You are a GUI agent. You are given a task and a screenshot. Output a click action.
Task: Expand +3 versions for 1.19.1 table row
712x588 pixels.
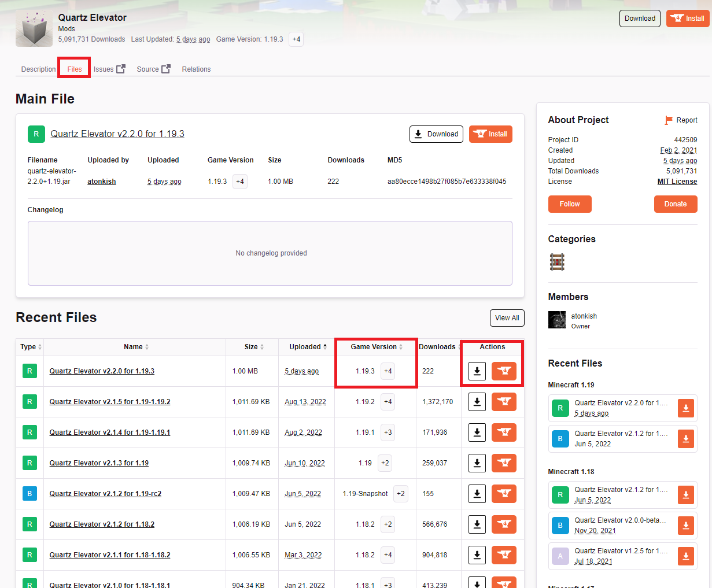tap(388, 432)
